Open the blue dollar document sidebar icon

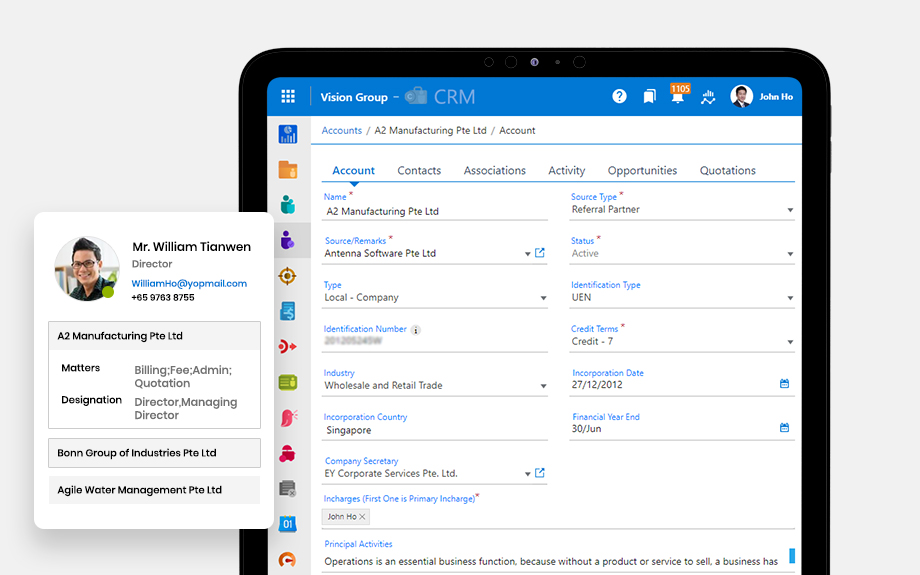288,311
